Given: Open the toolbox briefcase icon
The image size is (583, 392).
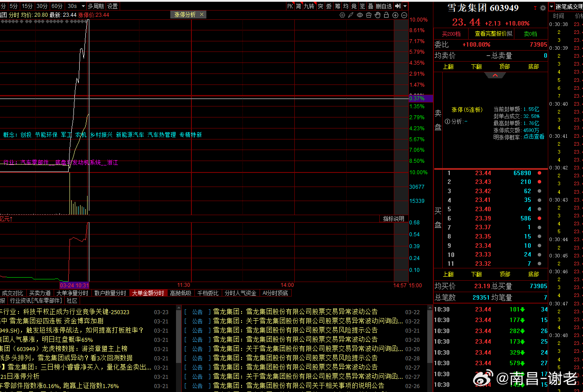Looking at the screenshot, I should pyautogui.click(x=369, y=15).
